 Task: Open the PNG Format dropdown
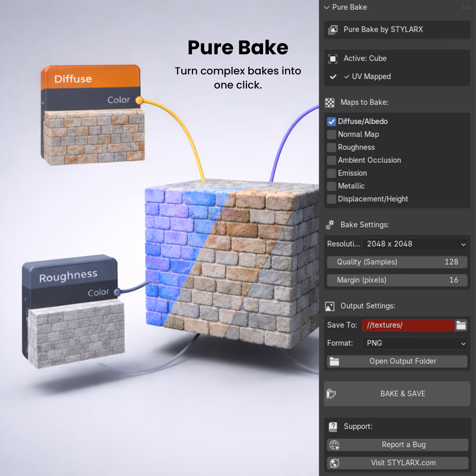tap(414, 344)
